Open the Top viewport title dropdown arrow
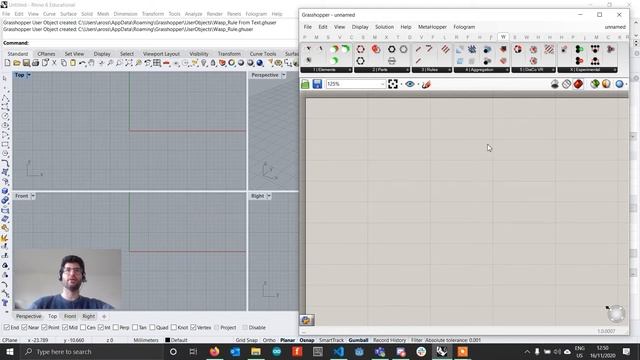Viewport: 640px width, 360px height. click(29, 75)
